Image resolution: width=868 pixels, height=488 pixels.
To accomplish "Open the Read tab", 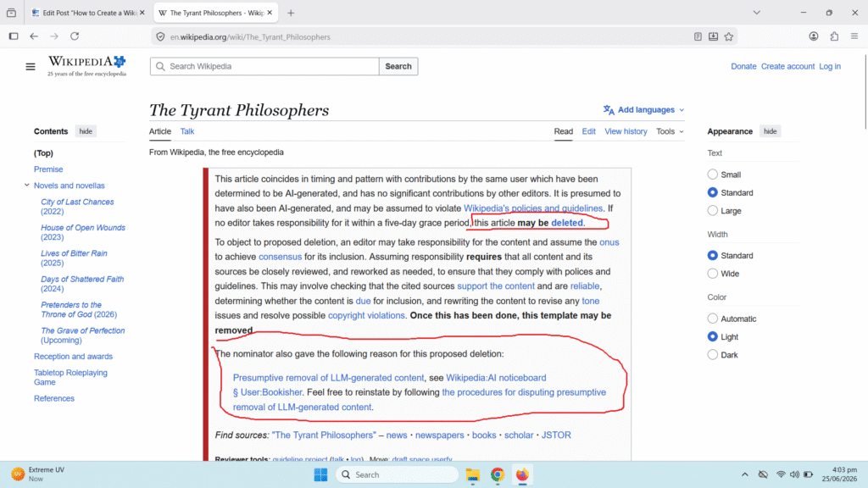I will (x=563, y=131).
